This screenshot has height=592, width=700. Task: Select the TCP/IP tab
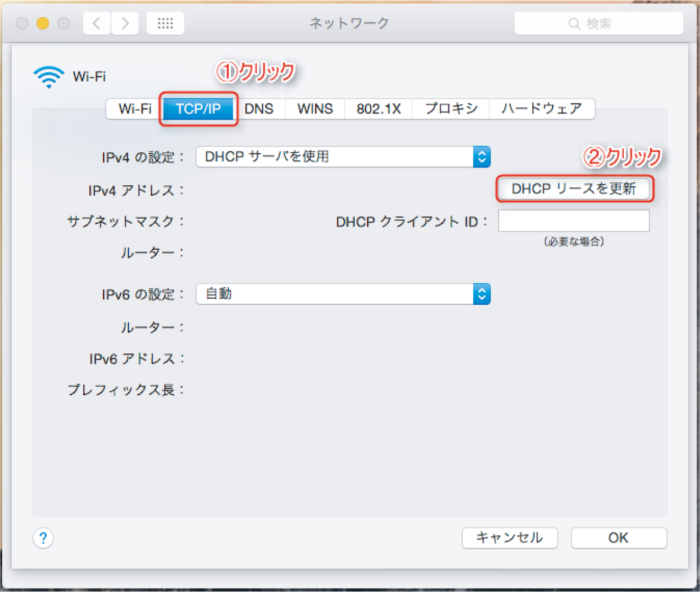199,109
